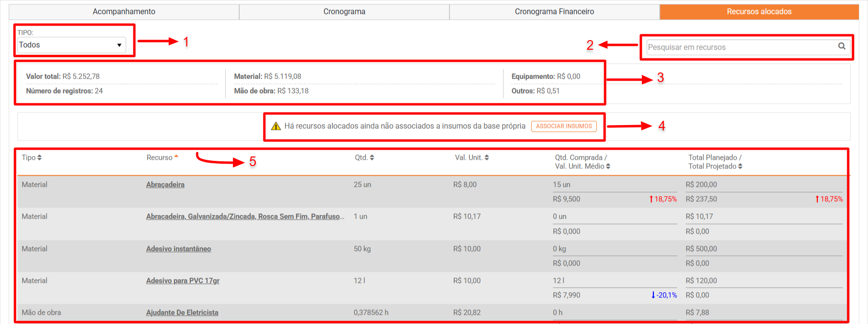Sort by Val. Unit. column arrows
Screen dimensions: 868x324
pyautogui.click(x=487, y=158)
